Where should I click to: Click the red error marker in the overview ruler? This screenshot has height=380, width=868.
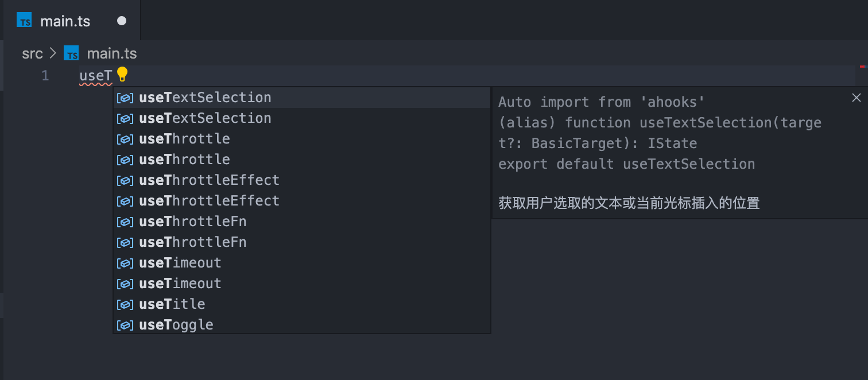coord(863,67)
